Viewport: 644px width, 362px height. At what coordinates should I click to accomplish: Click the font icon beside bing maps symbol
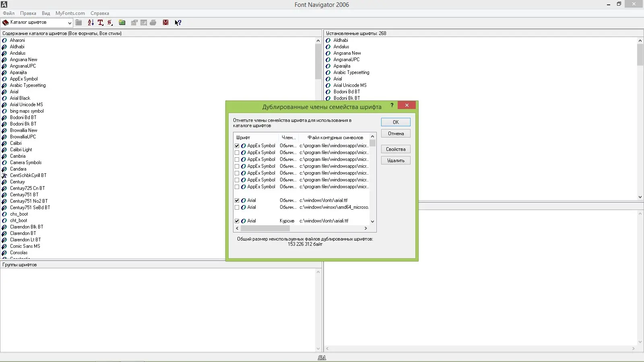point(4,111)
